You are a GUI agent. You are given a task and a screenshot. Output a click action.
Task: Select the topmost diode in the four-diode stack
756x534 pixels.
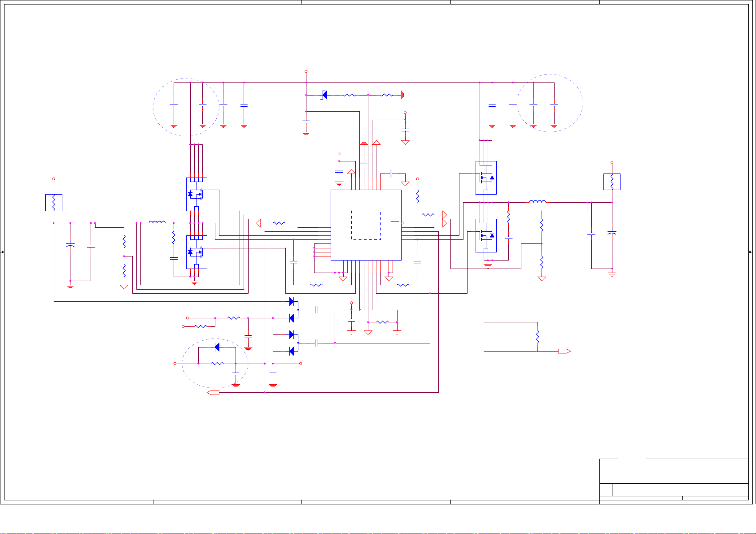click(x=292, y=301)
